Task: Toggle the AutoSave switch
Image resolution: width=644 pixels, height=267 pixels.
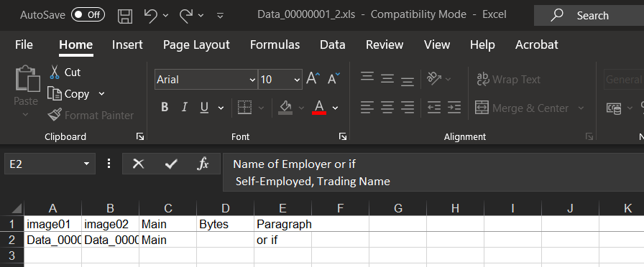Action: tap(88, 15)
